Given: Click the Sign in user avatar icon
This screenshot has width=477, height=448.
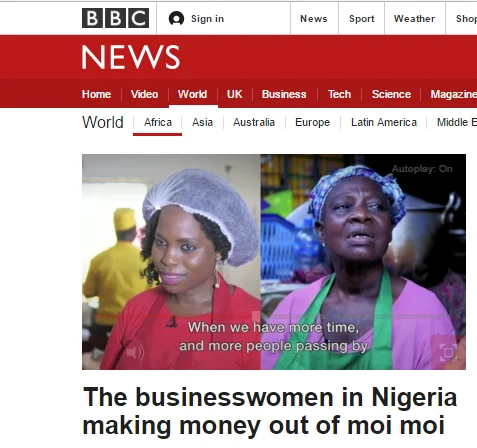Looking at the screenshot, I should (176, 19).
